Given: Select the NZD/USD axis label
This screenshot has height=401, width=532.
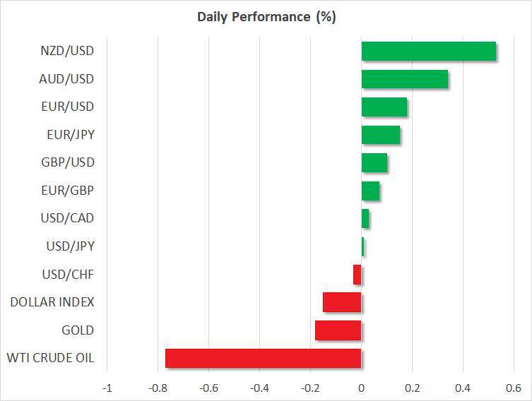Looking at the screenshot, I should (67, 51).
